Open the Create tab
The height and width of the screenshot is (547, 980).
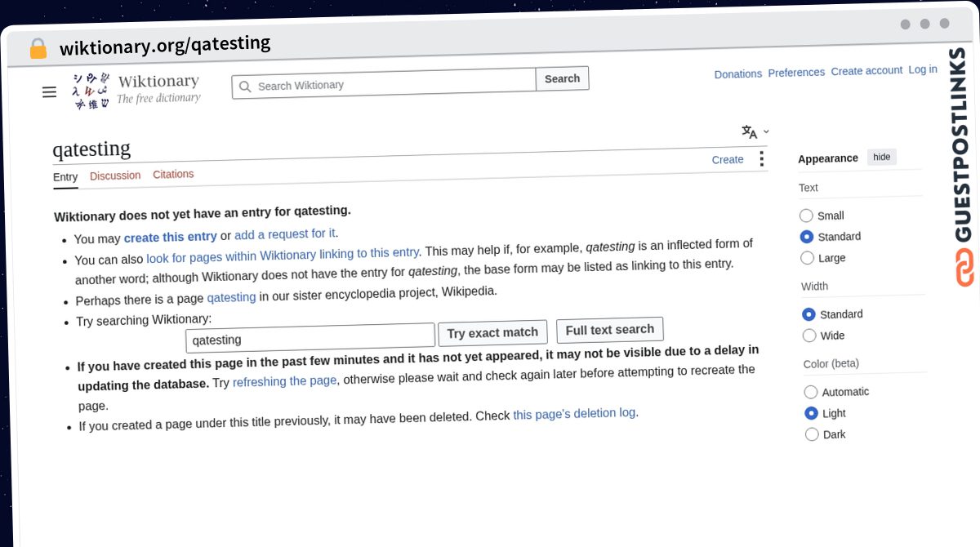pyautogui.click(x=728, y=159)
